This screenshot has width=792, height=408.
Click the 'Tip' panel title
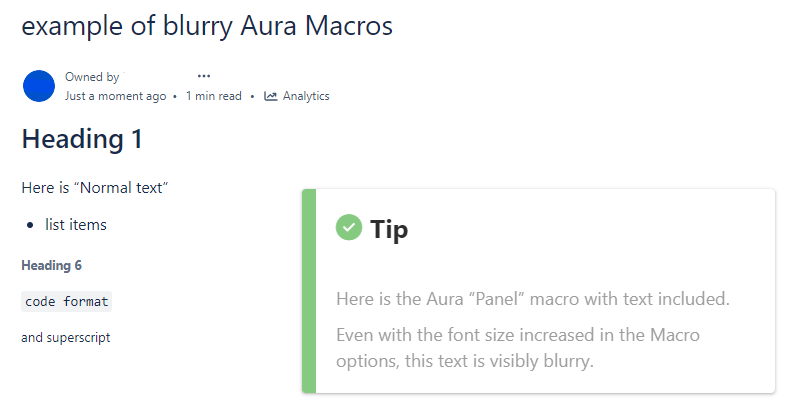click(x=389, y=229)
